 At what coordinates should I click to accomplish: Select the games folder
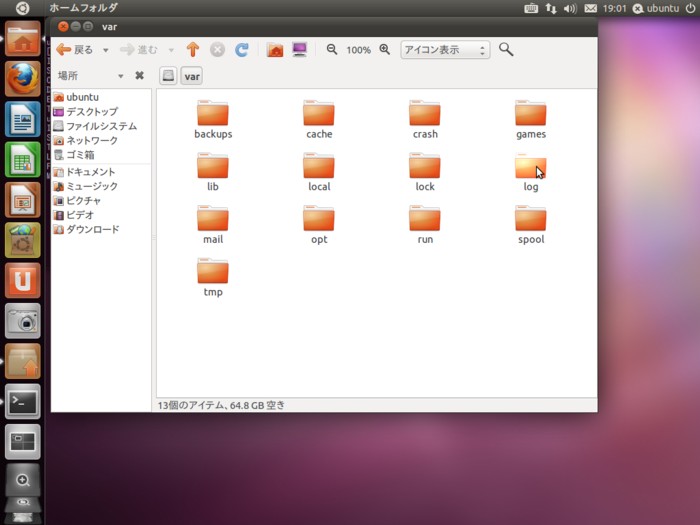[x=531, y=119]
